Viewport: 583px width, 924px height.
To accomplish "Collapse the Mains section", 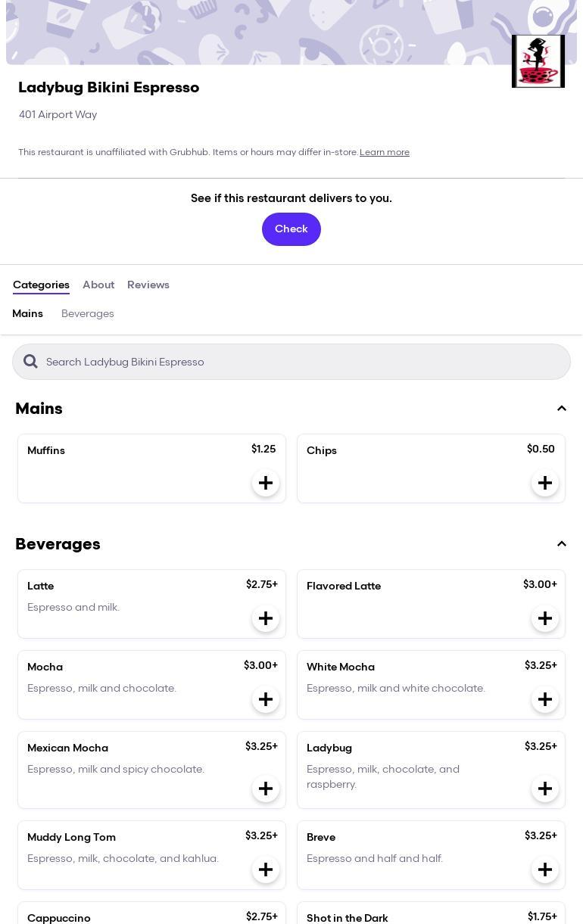I will point(562,409).
